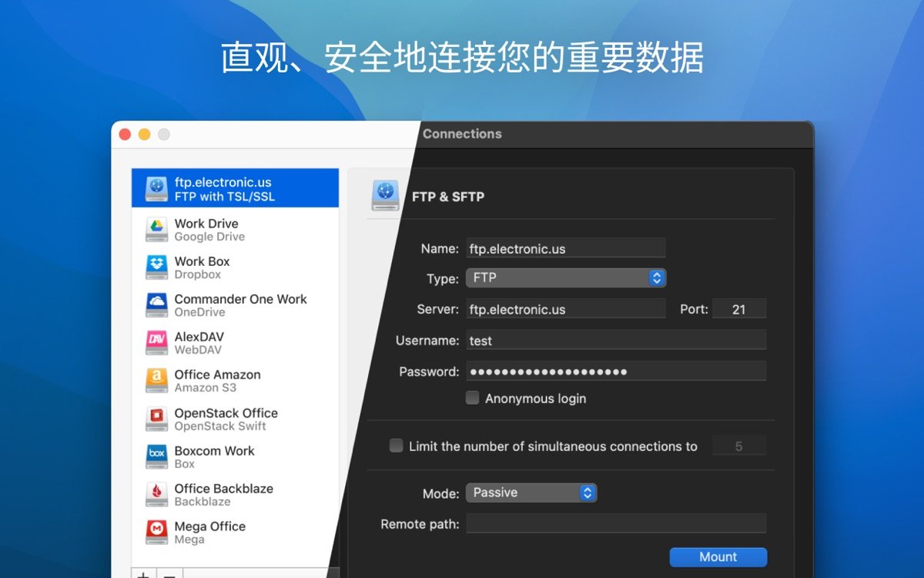
Task: Click the drive icon beside FTP & SFTP header
Action: [384, 195]
